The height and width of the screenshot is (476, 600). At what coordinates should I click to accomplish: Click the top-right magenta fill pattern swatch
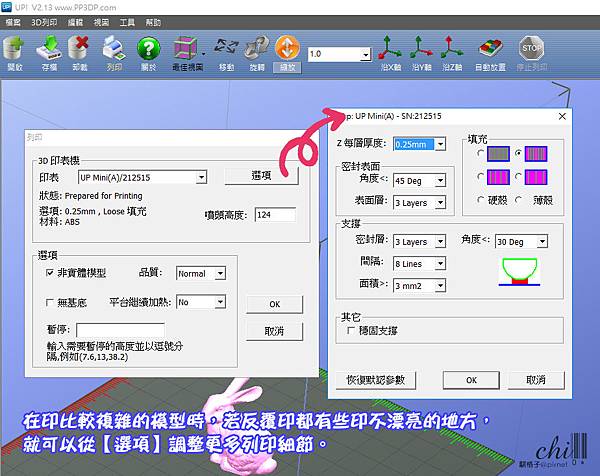coord(536,154)
